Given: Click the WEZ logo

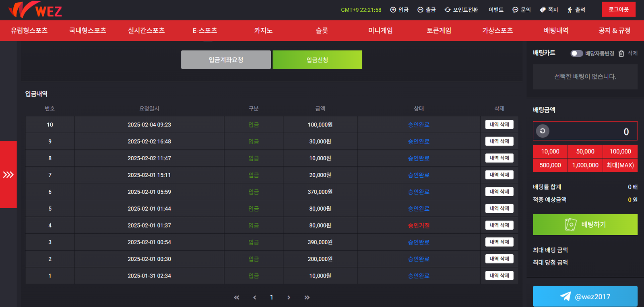Looking at the screenshot, I should [35, 10].
